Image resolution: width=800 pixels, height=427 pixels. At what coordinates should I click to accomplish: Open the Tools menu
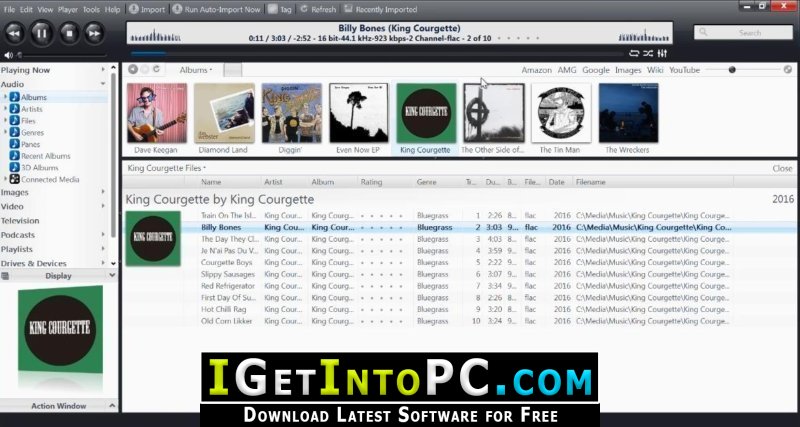pyautogui.click(x=91, y=9)
